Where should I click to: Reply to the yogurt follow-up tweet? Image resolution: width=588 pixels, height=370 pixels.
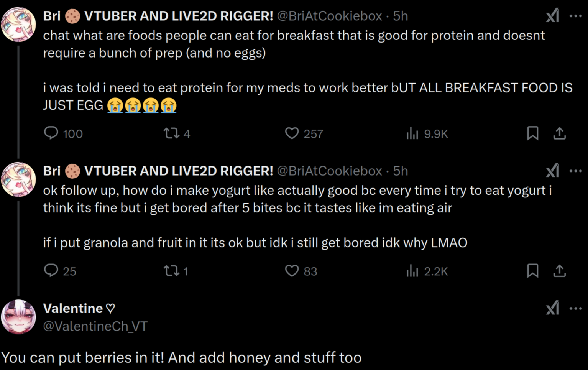(51, 271)
